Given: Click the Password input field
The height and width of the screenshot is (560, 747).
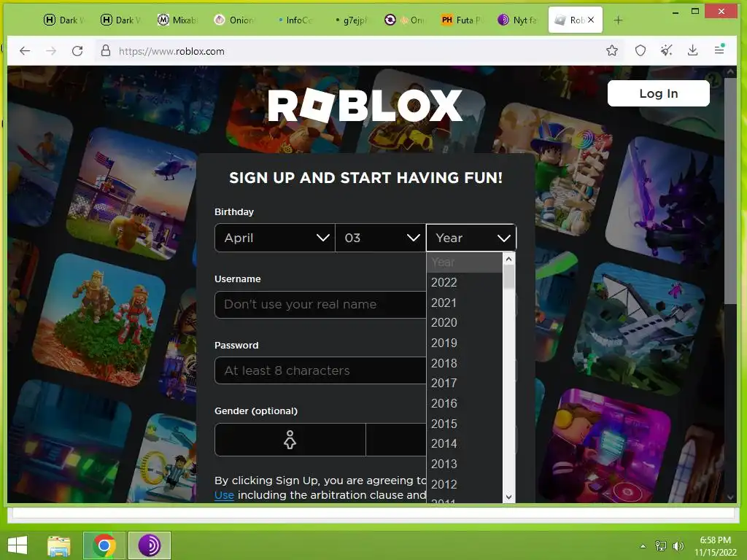Looking at the screenshot, I should click(x=320, y=370).
